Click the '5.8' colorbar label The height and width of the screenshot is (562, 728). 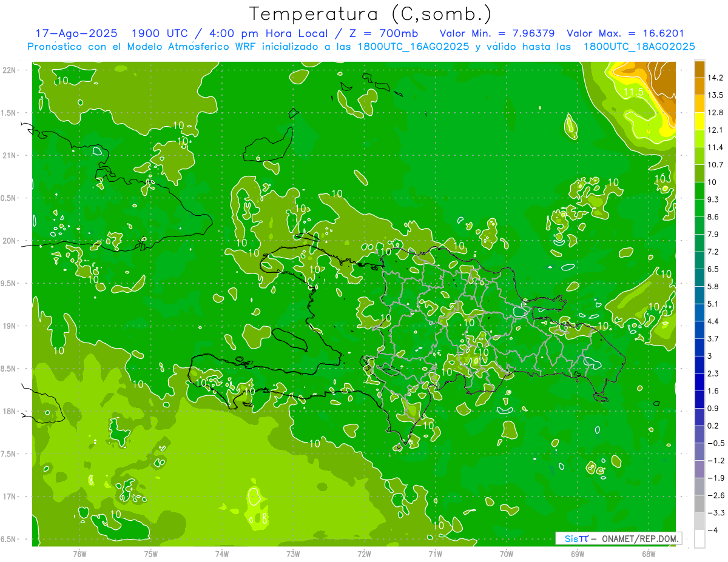(715, 287)
